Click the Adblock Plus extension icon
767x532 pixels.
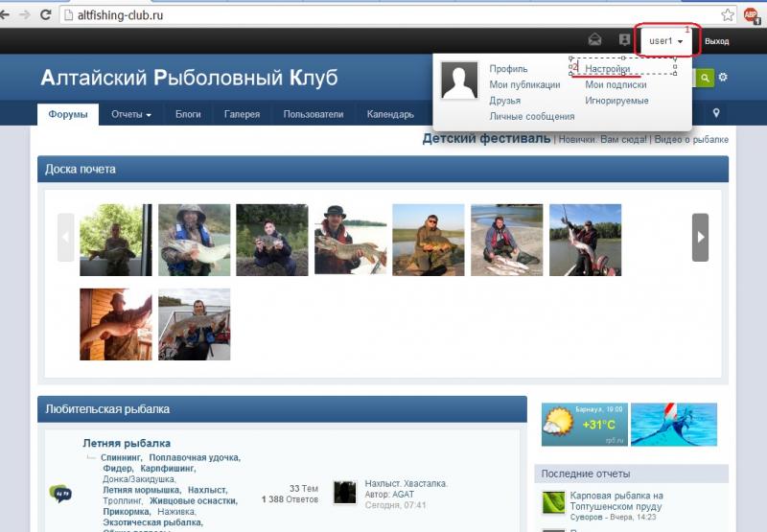752,14
